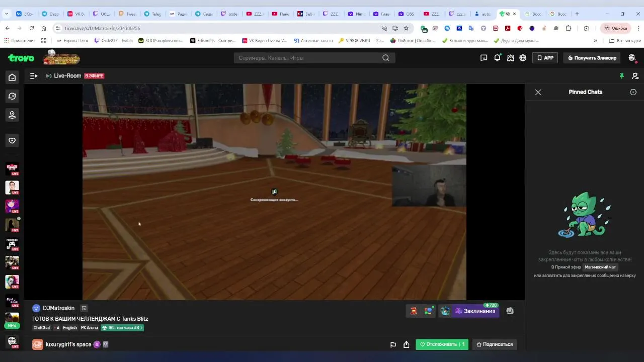Click the search magnifier icon
This screenshot has width=644, height=362.
pos(386,58)
